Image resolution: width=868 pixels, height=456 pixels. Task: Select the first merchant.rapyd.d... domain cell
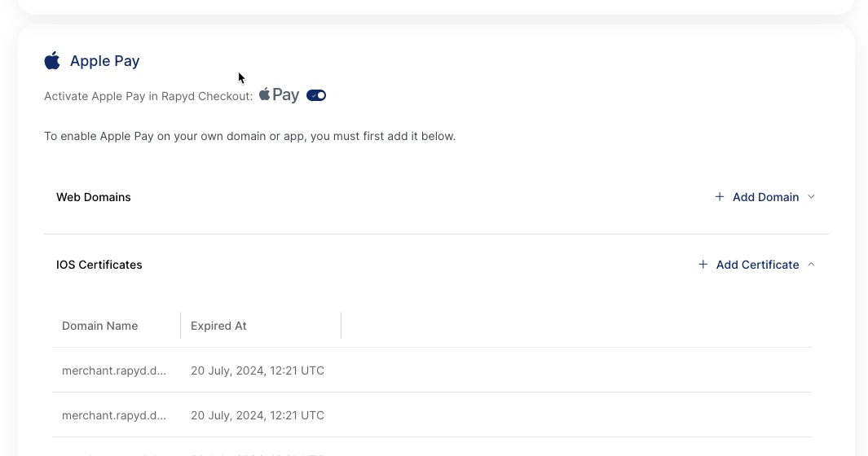tap(113, 370)
